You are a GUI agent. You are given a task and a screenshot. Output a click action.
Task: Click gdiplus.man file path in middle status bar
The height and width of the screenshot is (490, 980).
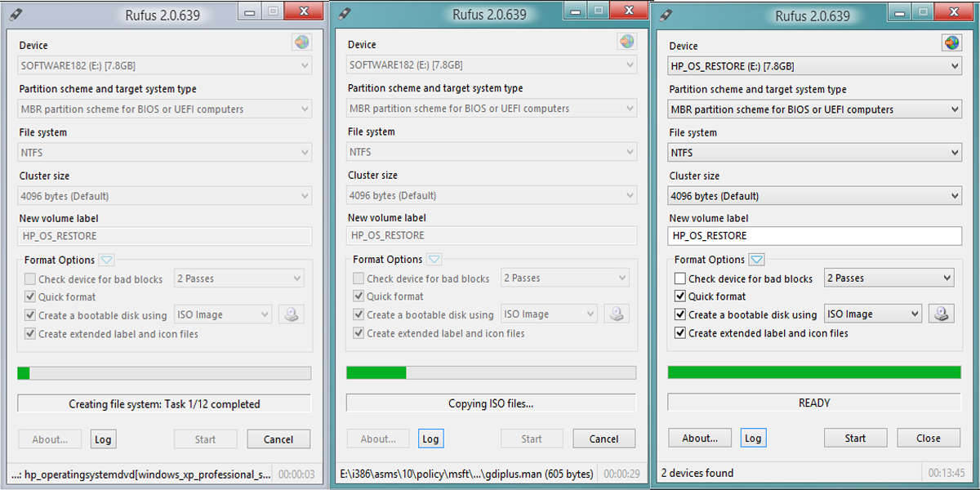[x=467, y=474]
